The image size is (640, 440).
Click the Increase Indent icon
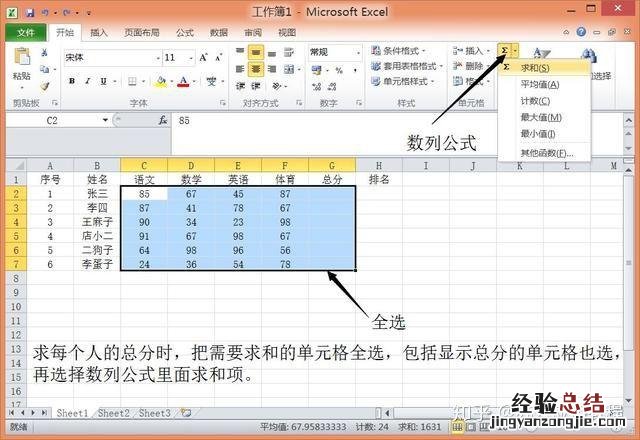(x=256, y=86)
